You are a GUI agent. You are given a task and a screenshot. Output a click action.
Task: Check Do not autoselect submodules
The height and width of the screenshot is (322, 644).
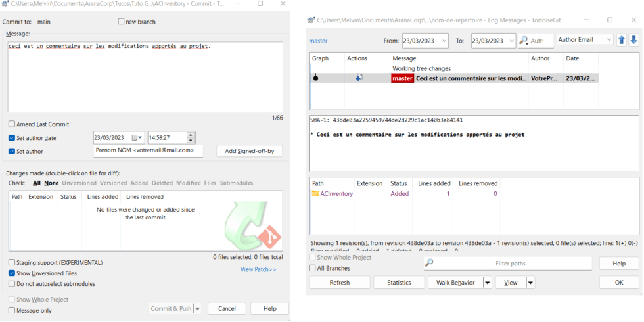coord(12,284)
